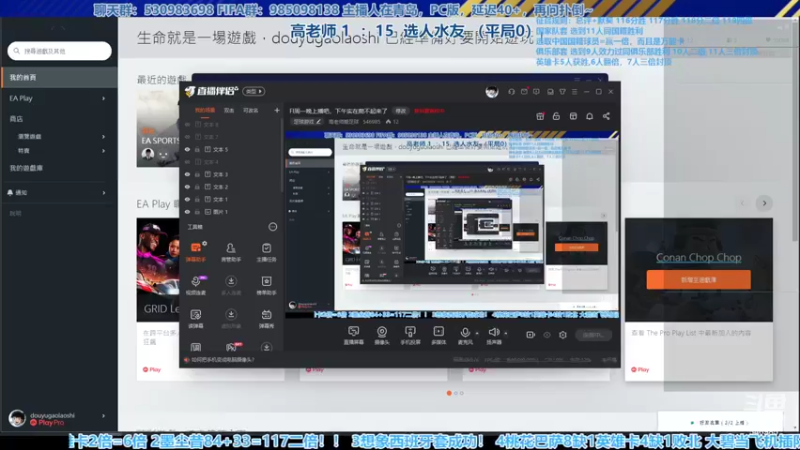Toggle visibility of 文本 1 layer
800x450 pixels.
click(187, 199)
